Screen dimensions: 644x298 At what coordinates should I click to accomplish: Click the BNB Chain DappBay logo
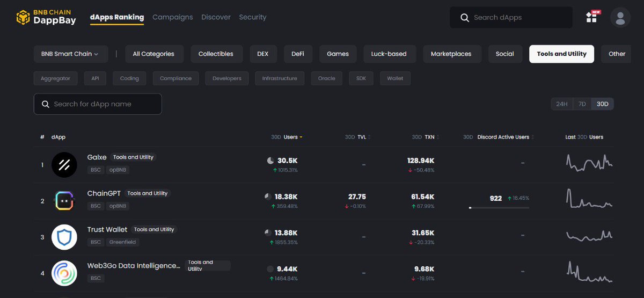(46, 17)
